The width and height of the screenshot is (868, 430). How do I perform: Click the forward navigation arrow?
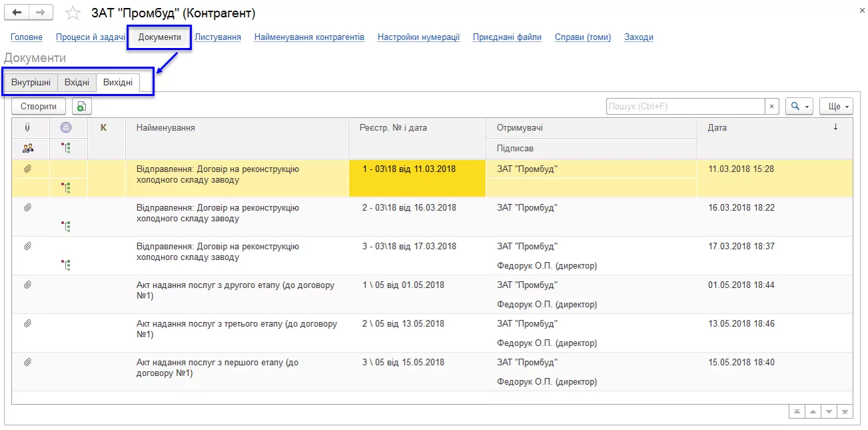tap(41, 13)
